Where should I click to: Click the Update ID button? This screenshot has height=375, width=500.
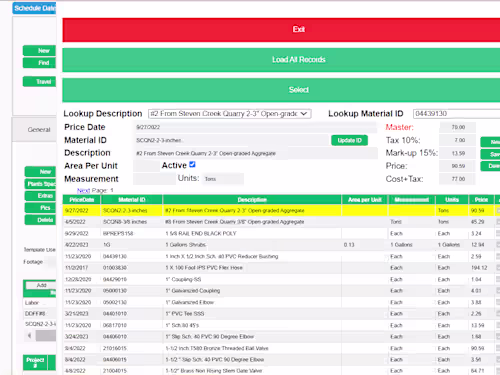(x=349, y=140)
